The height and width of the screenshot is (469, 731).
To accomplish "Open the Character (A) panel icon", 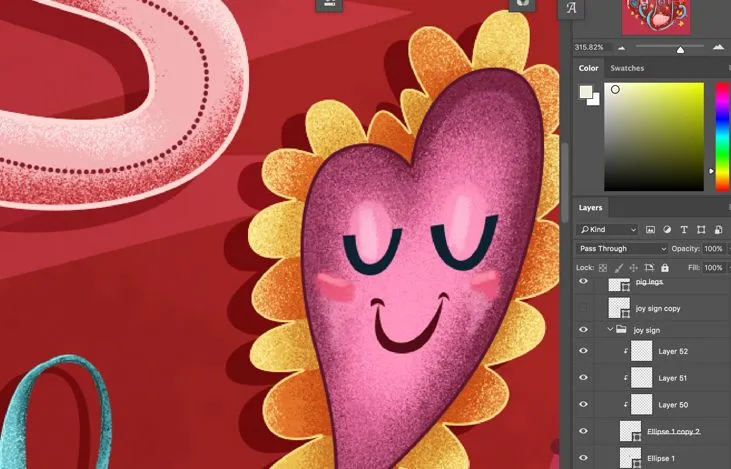I will (x=571, y=8).
